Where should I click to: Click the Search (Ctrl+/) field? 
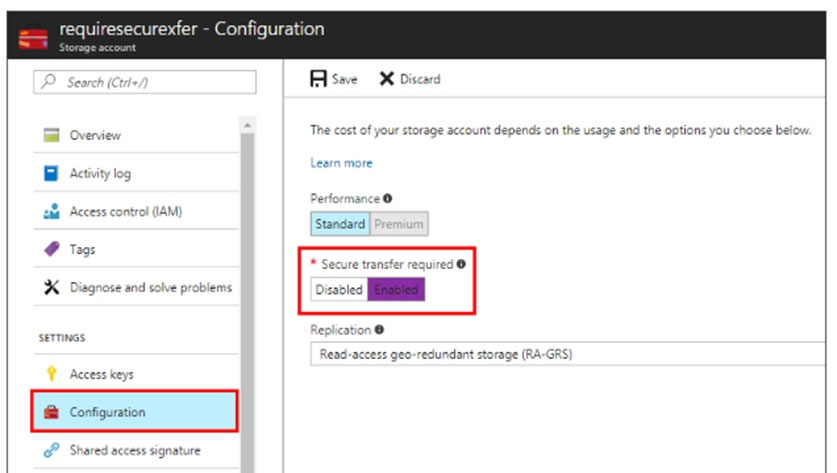point(145,82)
